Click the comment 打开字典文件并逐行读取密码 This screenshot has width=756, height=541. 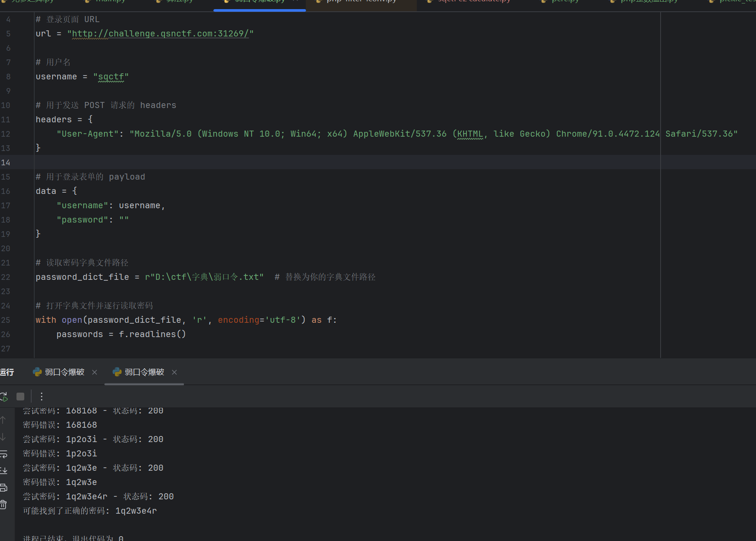tap(95, 305)
